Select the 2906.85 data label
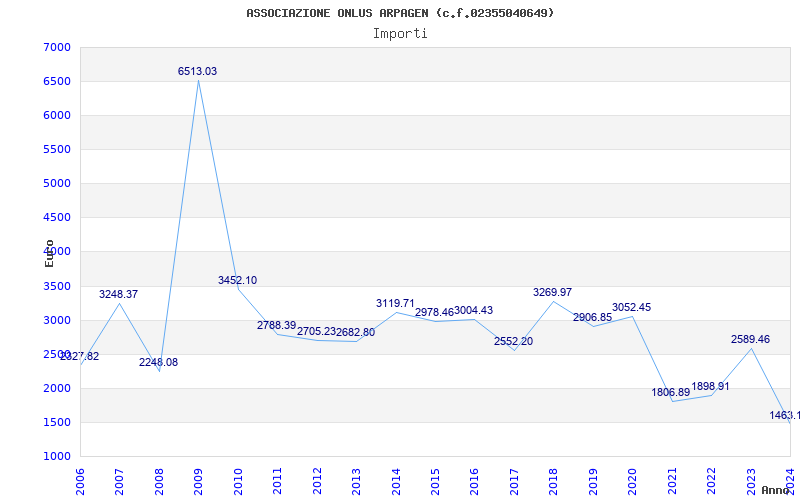The height and width of the screenshot is (500, 800). click(592, 317)
